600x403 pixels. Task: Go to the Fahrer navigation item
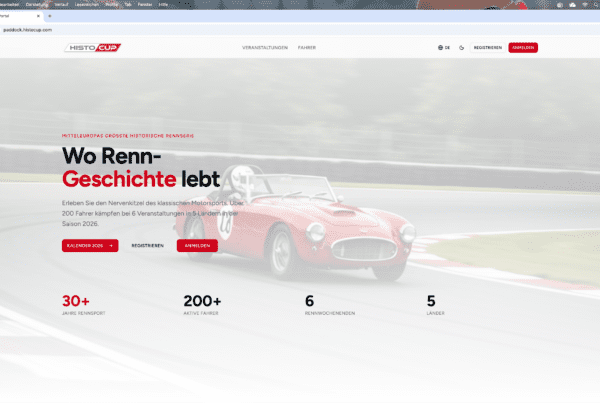[x=307, y=47]
